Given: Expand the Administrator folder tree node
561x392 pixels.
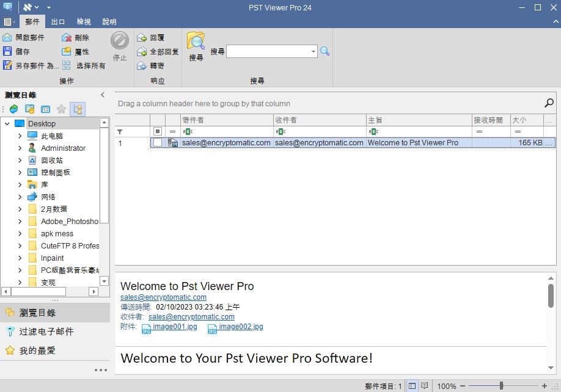Looking at the screenshot, I should click(x=20, y=148).
